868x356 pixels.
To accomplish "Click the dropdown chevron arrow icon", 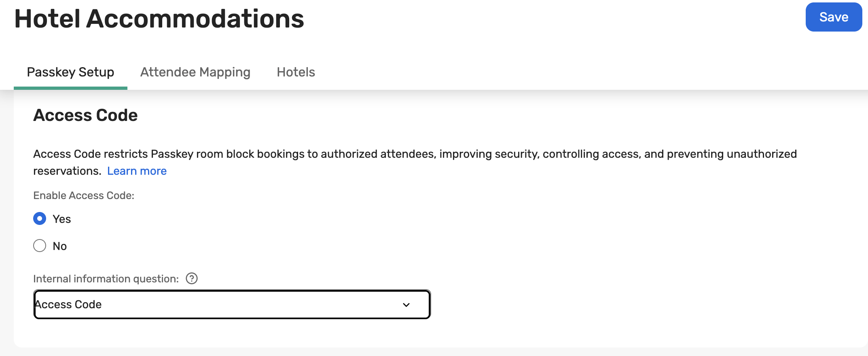I will tap(406, 305).
